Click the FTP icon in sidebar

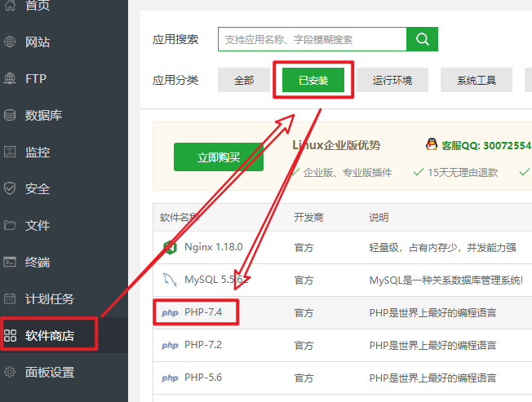pos(10,78)
